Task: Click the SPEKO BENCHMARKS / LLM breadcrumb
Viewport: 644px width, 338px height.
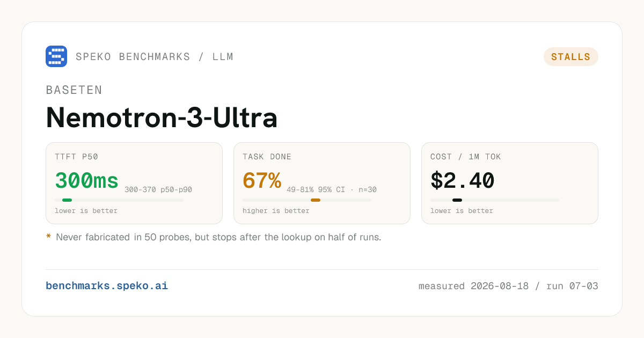Action: click(155, 57)
